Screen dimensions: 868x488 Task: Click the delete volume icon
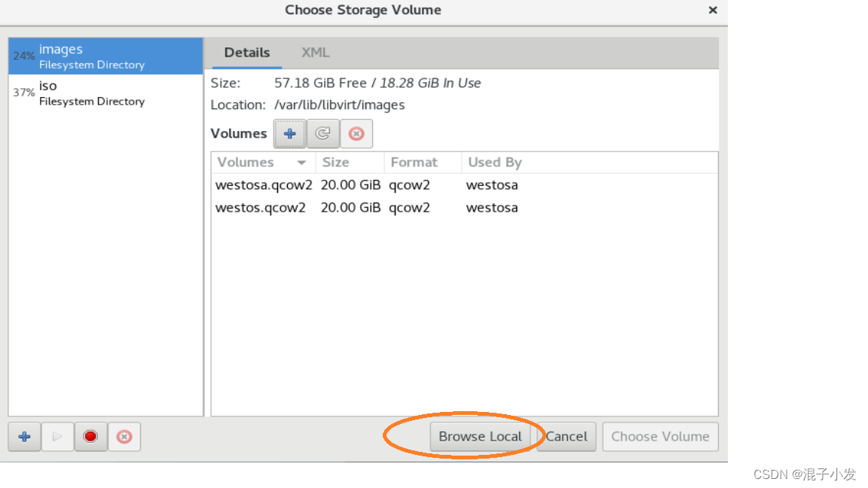pos(356,134)
